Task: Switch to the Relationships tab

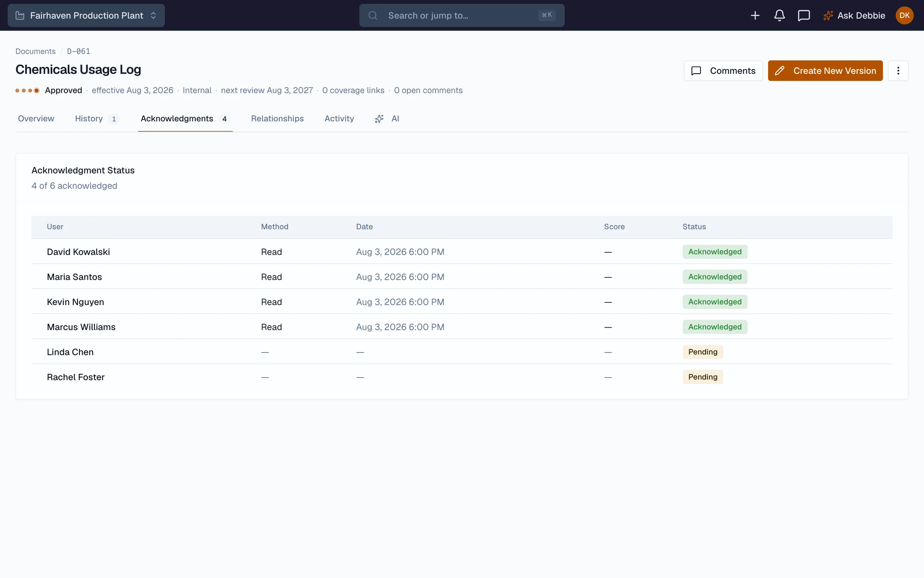Action: tap(277, 118)
